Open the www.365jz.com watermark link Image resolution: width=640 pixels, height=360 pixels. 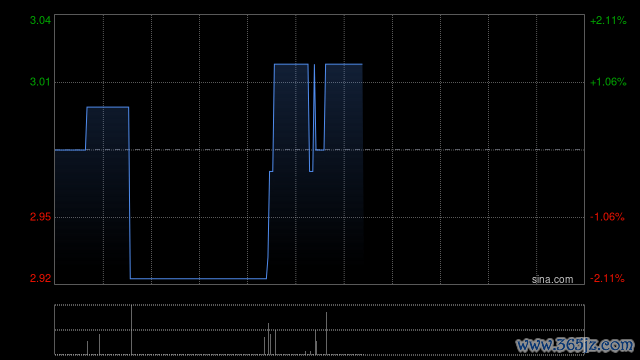pyautogui.click(x=575, y=345)
